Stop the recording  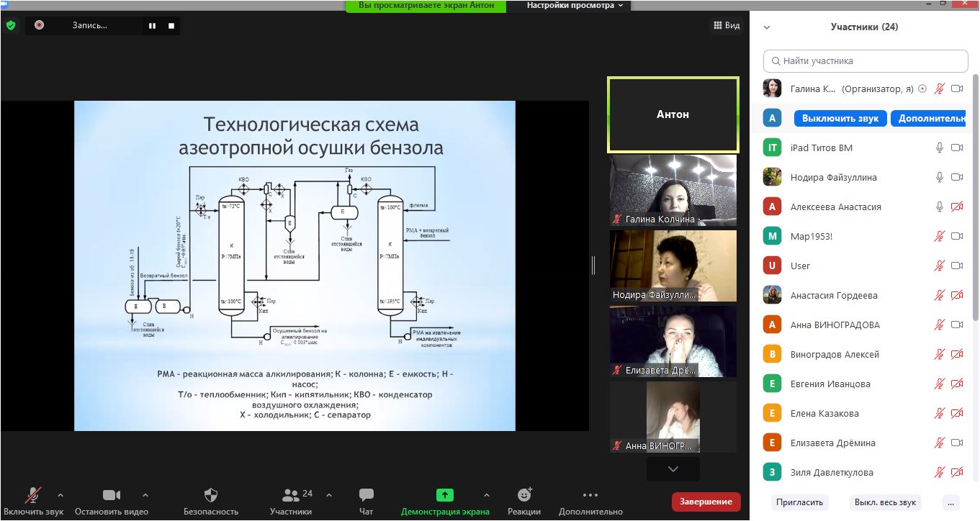(x=171, y=26)
